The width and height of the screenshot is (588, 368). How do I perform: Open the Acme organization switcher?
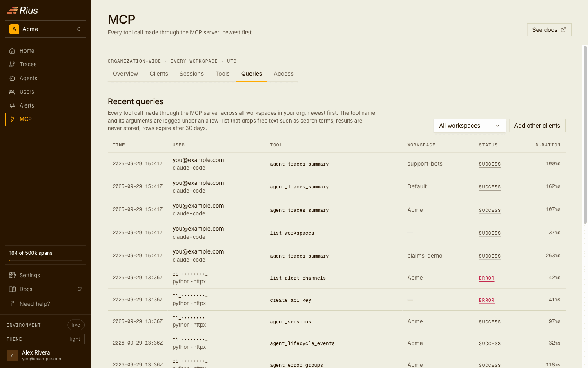[x=45, y=29]
